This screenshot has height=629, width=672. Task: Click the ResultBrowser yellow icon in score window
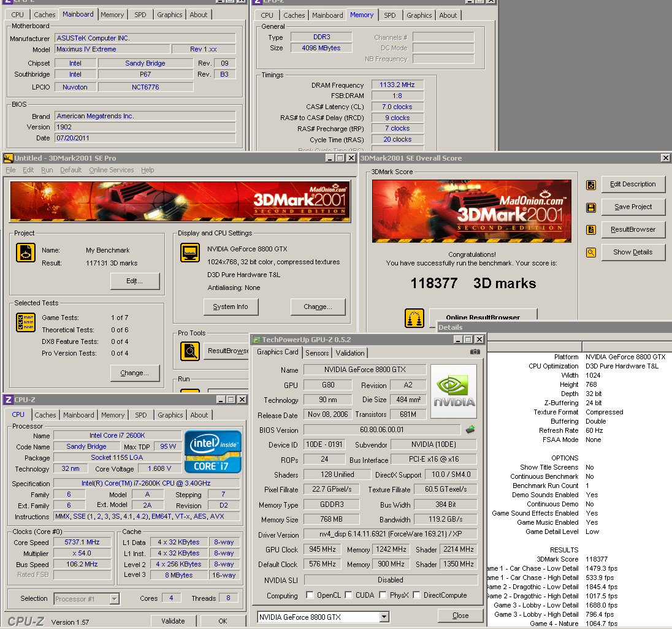(x=591, y=230)
